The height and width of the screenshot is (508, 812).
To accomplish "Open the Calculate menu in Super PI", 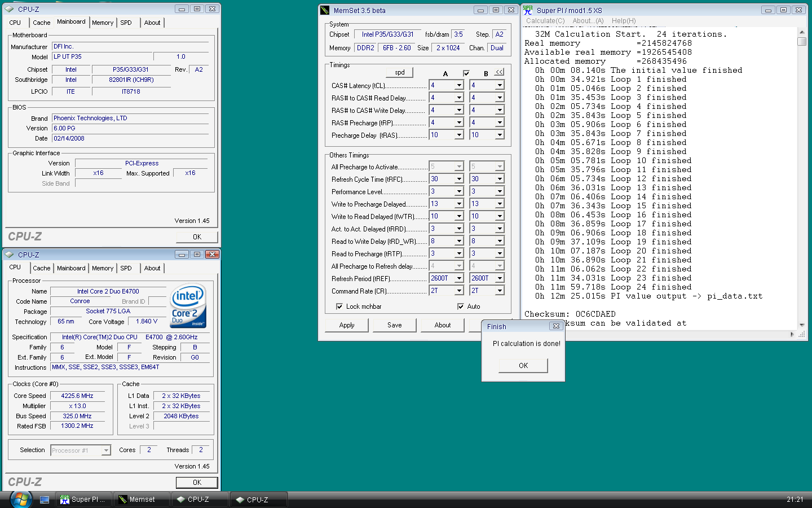I will coord(545,21).
